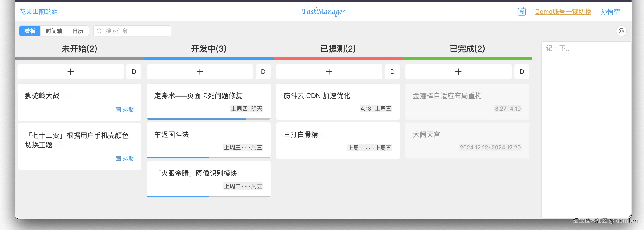644x230 pixels.
Task: Add a task in the 未开始 column
Action: click(71, 72)
